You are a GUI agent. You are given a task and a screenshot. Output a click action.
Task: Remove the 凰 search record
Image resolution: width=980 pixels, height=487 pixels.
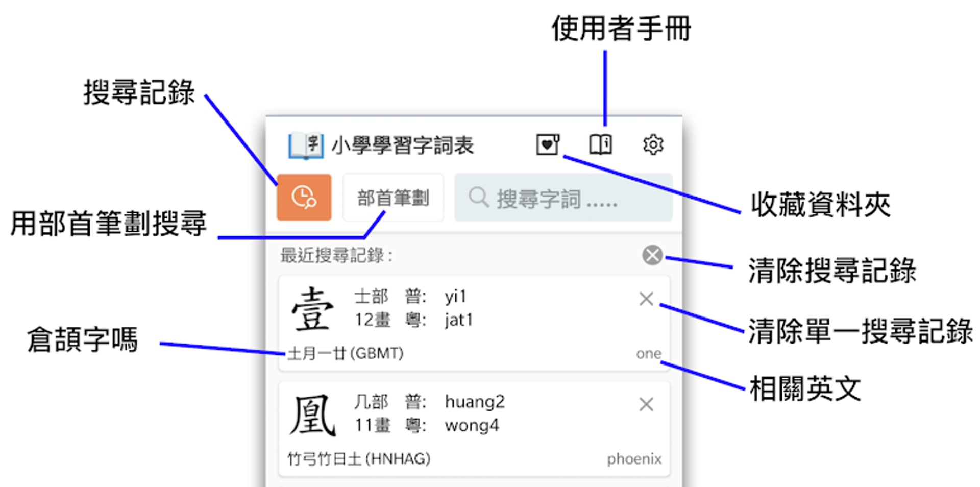tap(646, 404)
